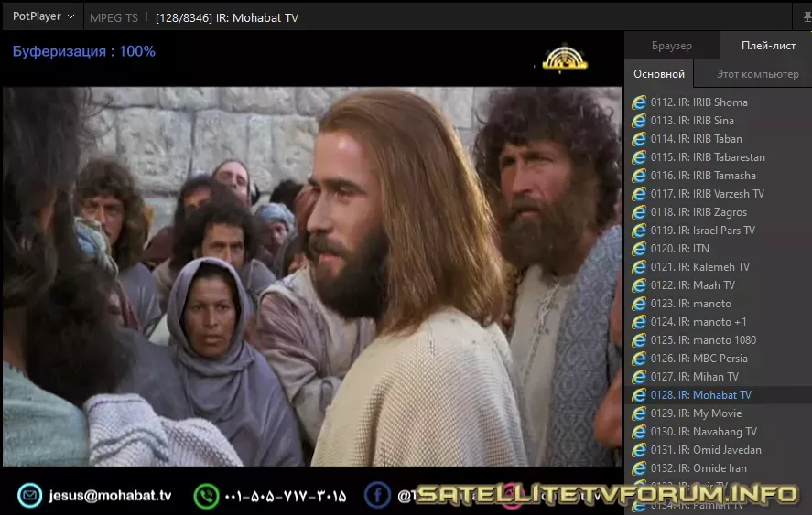Click the icon beside 0127 Mihan TV
812x515 pixels.
(639, 377)
